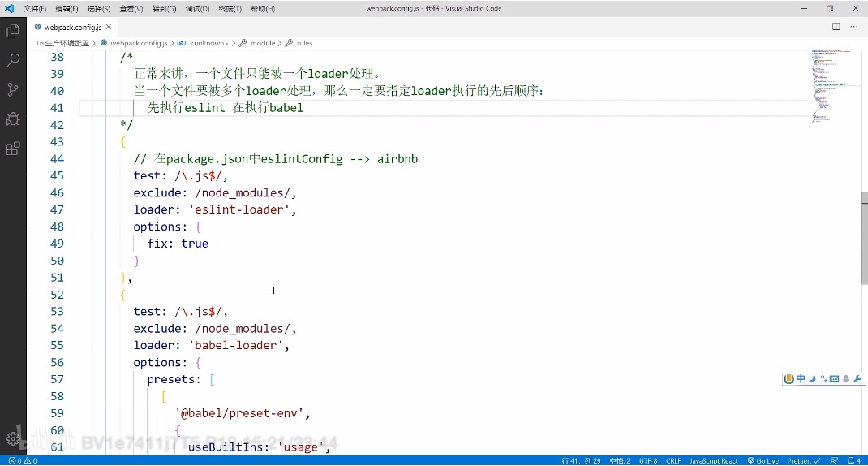Screen dimensions: 868x466
Task: Open the 终端(T) menu
Action: [230, 9]
